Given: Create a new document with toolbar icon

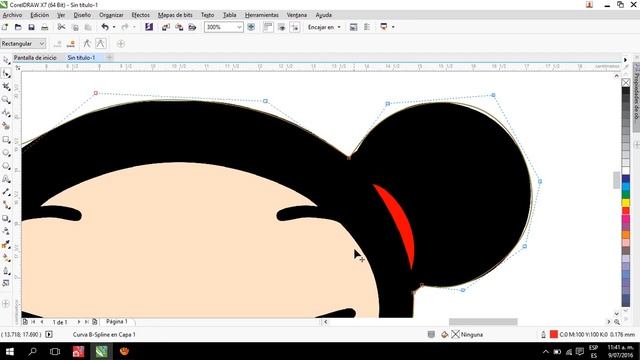Looking at the screenshot, I should click(x=5, y=27).
